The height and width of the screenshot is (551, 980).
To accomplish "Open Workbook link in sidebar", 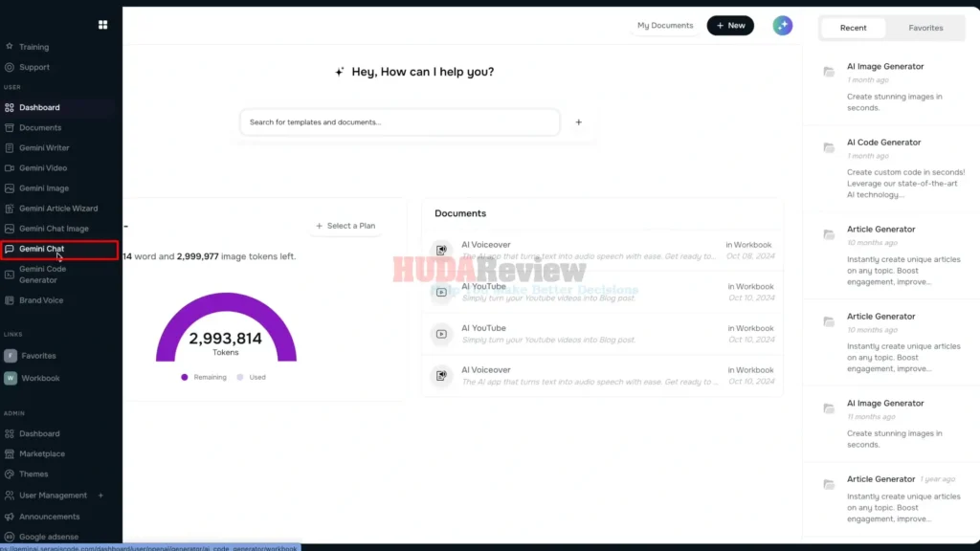I will tap(40, 378).
